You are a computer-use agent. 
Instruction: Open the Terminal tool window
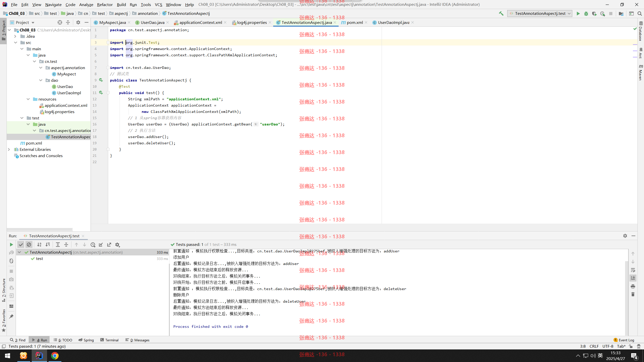pos(109,340)
